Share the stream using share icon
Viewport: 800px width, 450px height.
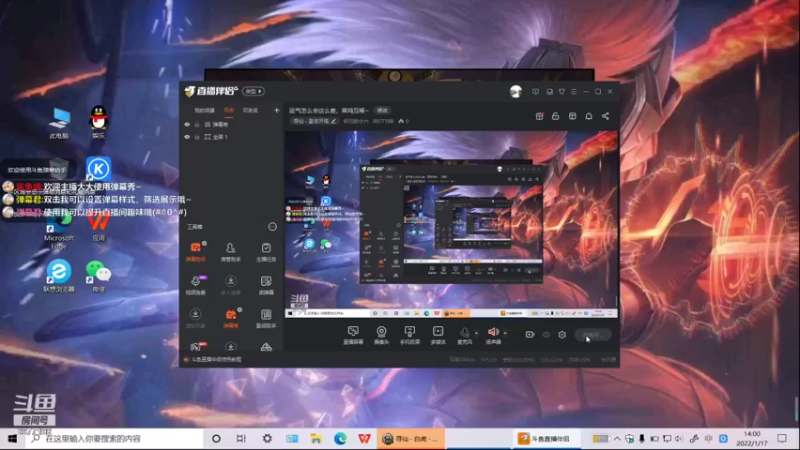click(x=605, y=116)
